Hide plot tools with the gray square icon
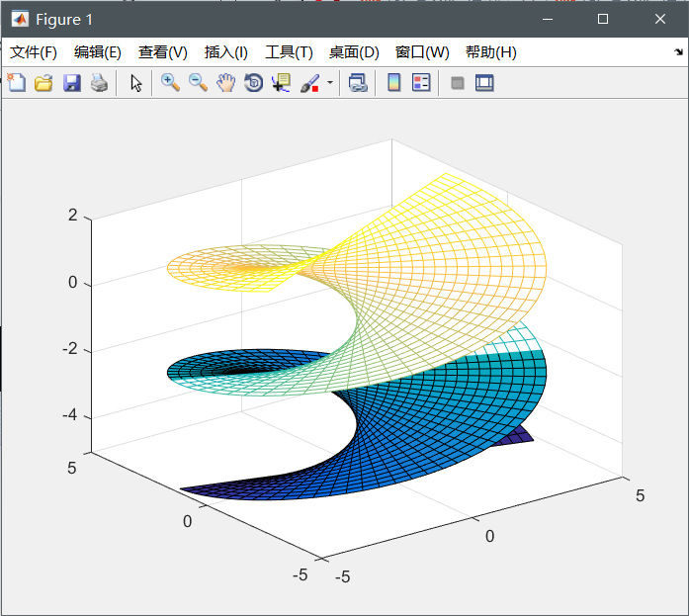This screenshot has height=616, width=689. coord(458,83)
